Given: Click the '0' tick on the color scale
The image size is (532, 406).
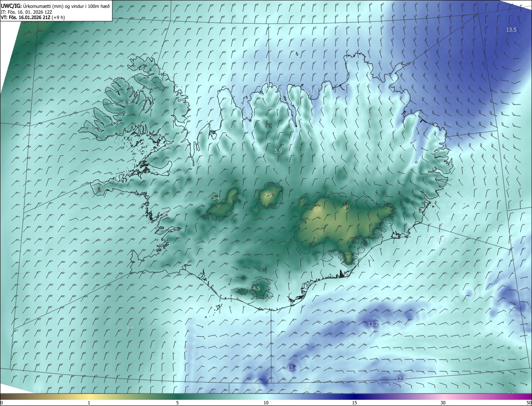Looking at the screenshot, I should [2, 403].
